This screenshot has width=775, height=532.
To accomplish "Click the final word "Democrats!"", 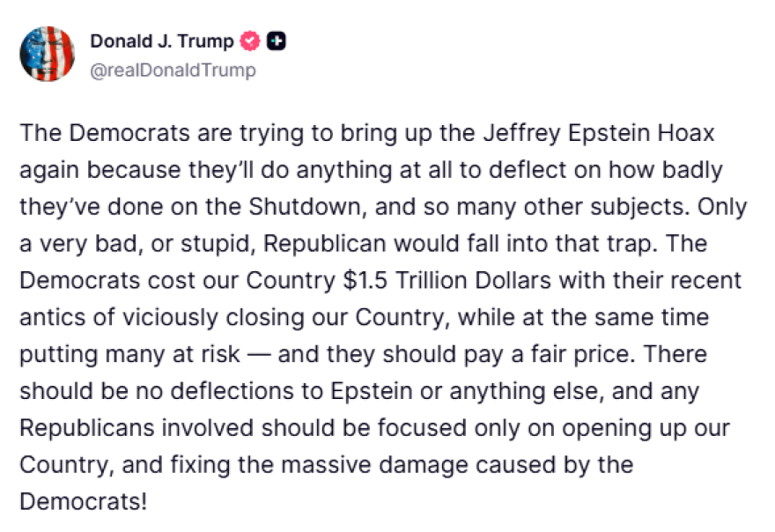I will click(84, 501).
